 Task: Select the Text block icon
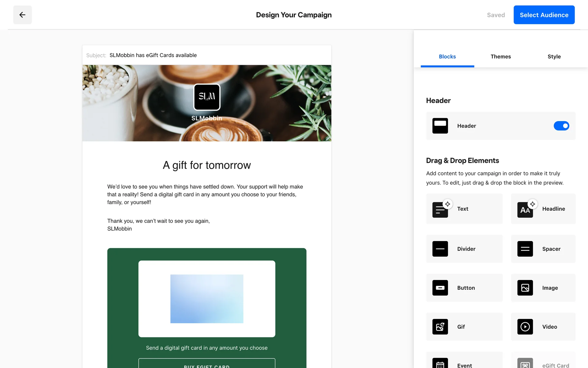click(440, 210)
